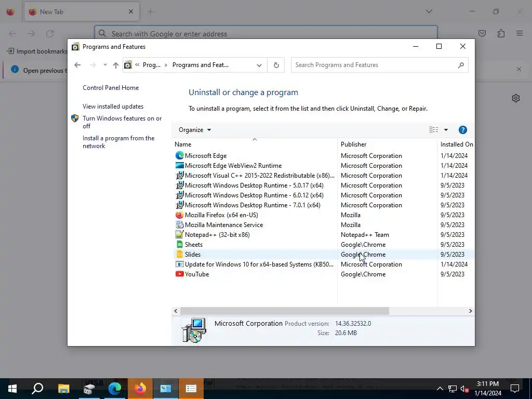Click the change your view icon

pyautogui.click(x=434, y=129)
